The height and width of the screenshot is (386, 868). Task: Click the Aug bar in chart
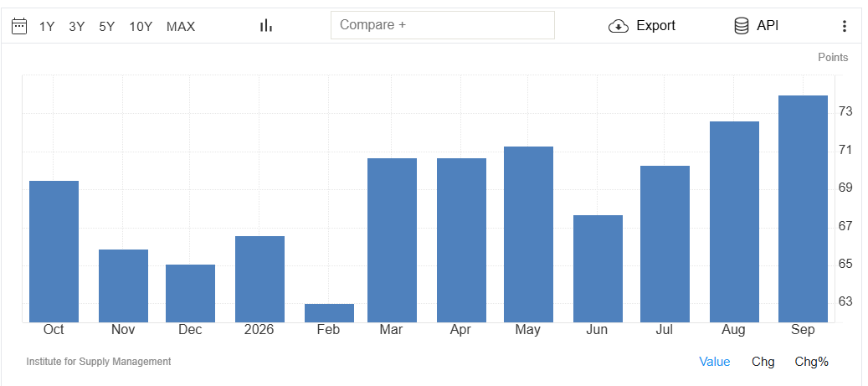pos(734,222)
